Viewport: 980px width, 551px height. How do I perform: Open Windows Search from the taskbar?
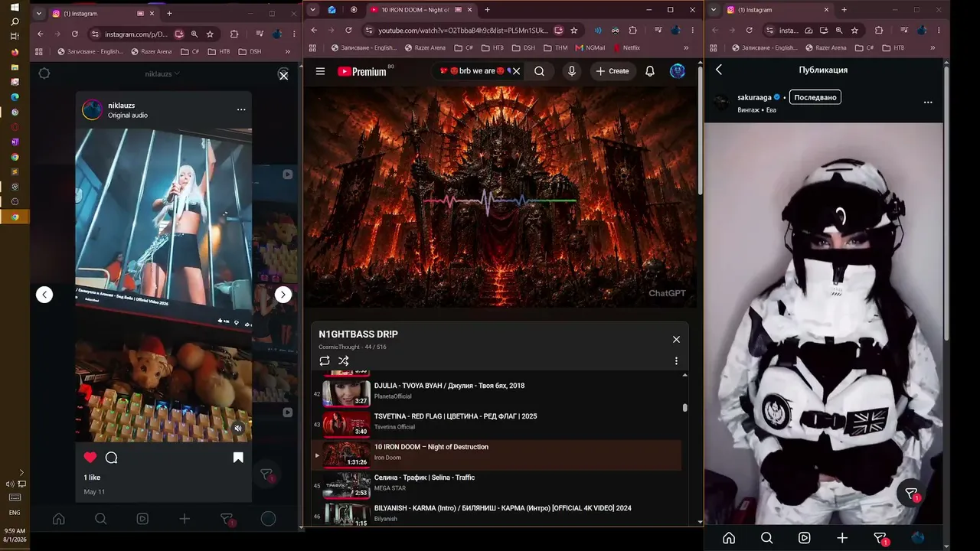[x=15, y=21]
